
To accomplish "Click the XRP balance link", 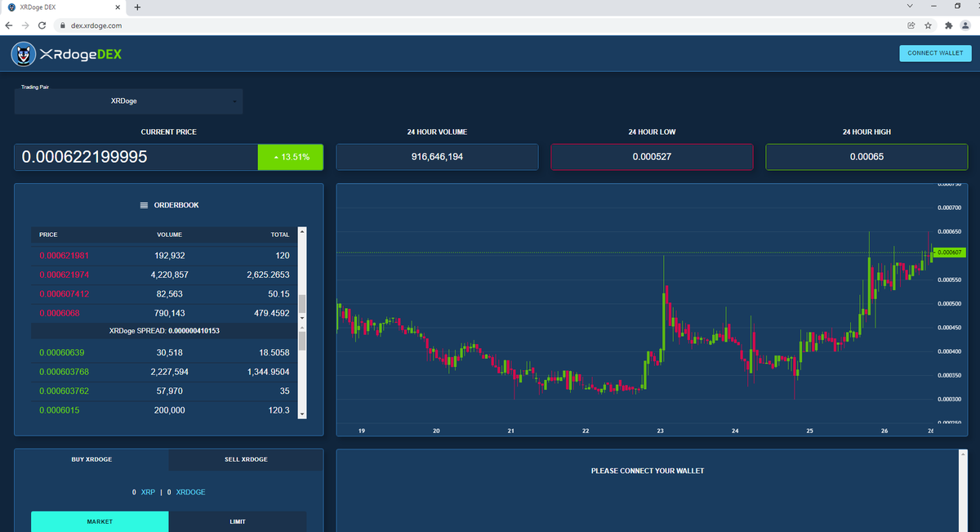I will (148, 492).
